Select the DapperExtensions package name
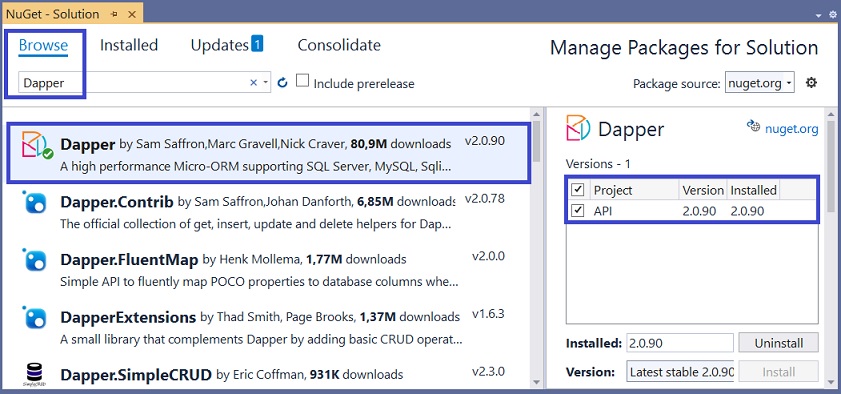Viewport: 841px width, 394px height. pos(128,317)
